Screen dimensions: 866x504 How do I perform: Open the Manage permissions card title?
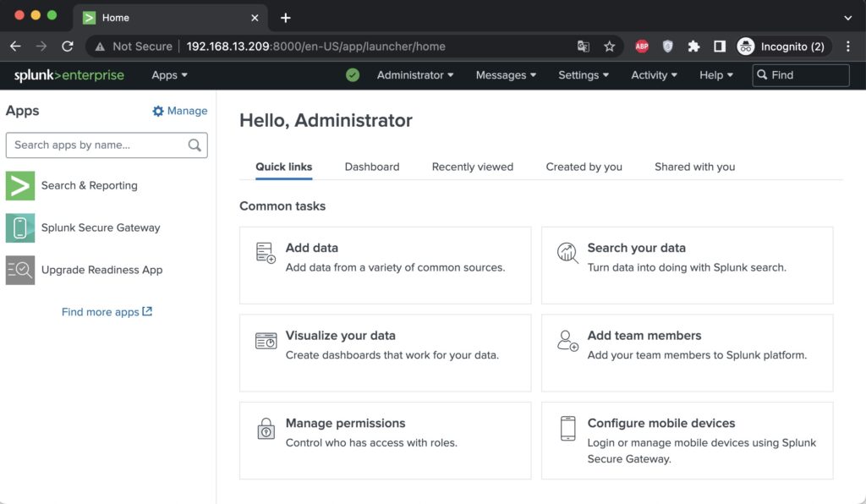345,424
